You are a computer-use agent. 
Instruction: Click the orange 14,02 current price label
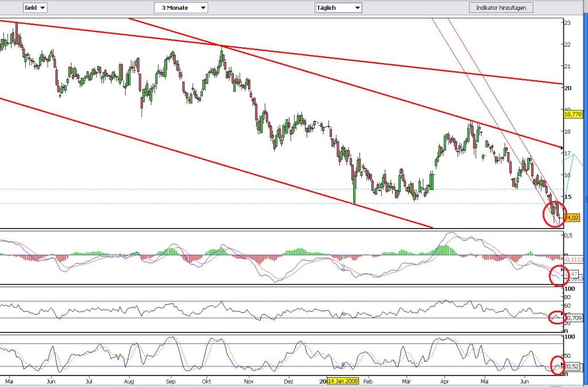(x=572, y=218)
